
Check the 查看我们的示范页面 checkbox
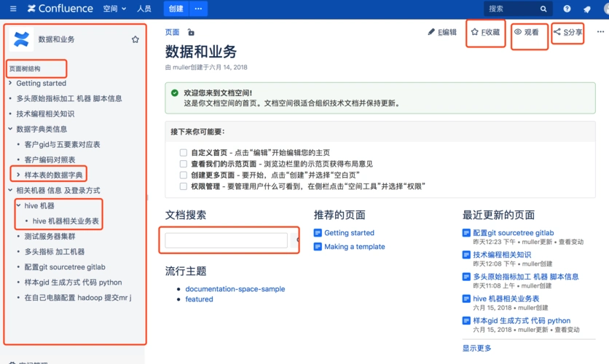coord(184,164)
